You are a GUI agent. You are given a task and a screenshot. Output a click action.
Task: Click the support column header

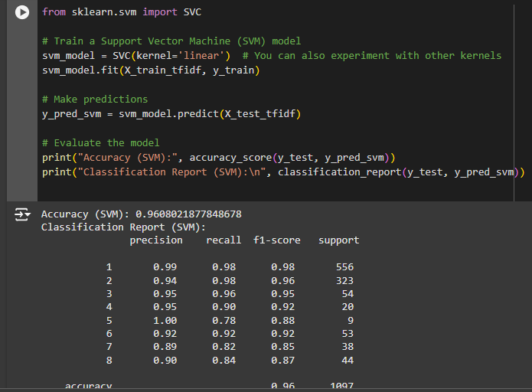pyautogui.click(x=338, y=240)
